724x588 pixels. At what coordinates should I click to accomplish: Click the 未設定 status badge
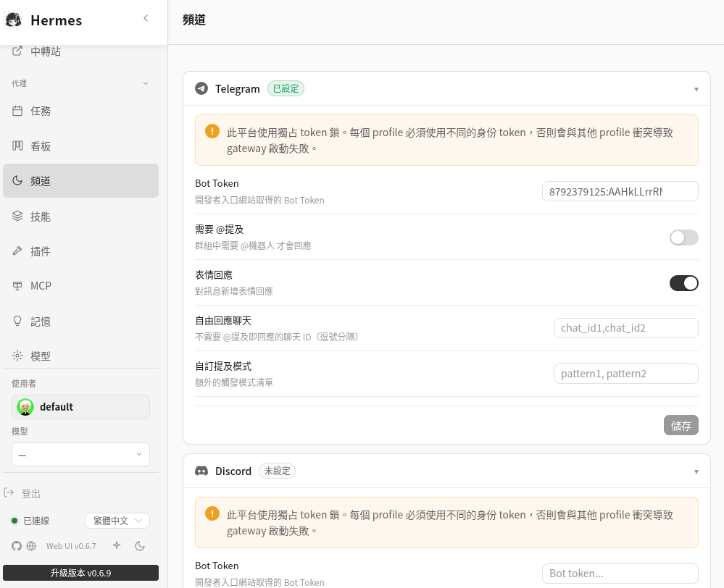(x=277, y=471)
